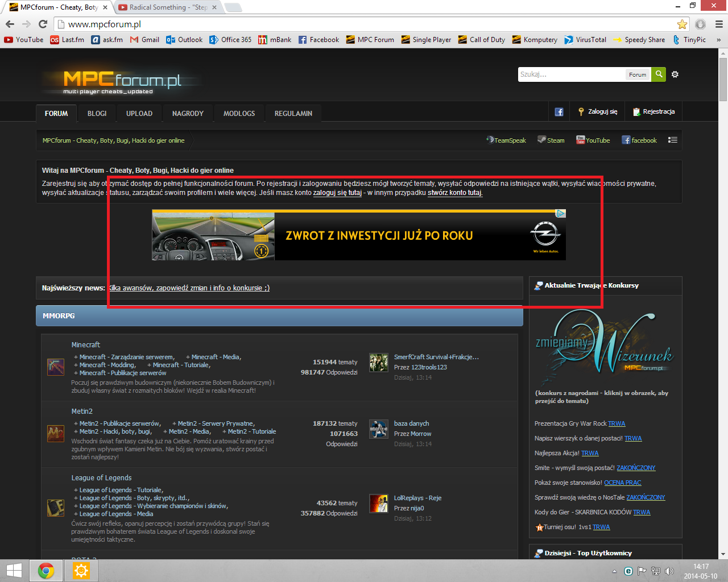Open Last.fm bookmark

click(x=67, y=40)
